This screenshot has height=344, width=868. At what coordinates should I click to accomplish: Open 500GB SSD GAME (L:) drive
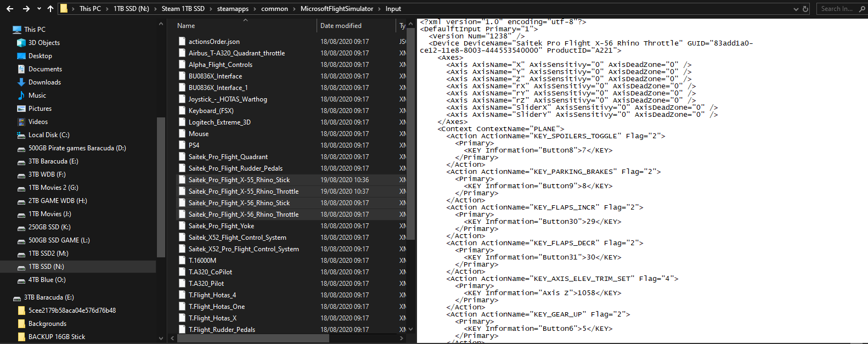[x=59, y=240]
